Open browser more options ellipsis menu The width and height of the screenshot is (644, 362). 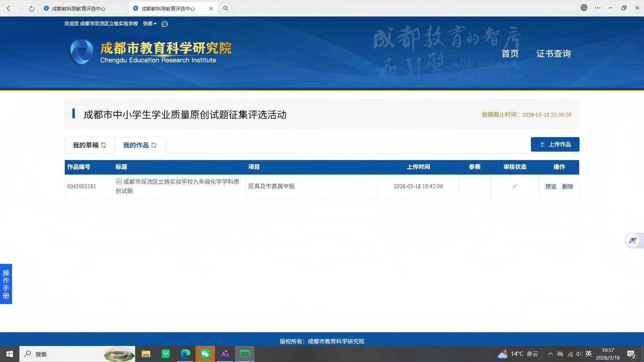[x=597, y=8]
